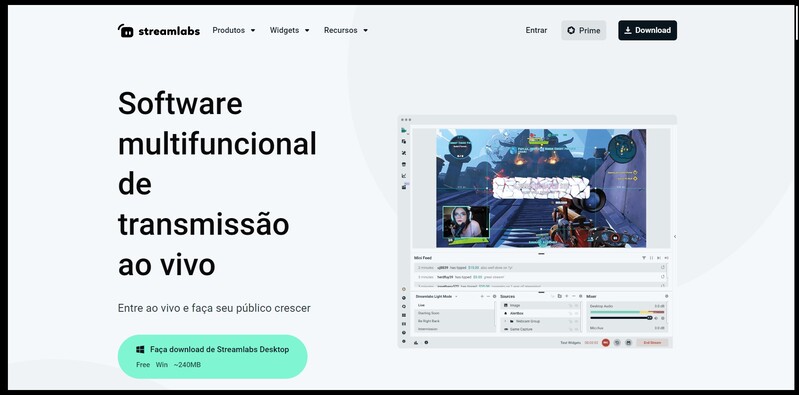Click the replay buffer icon in footer
799x395 pixels.
617,343
